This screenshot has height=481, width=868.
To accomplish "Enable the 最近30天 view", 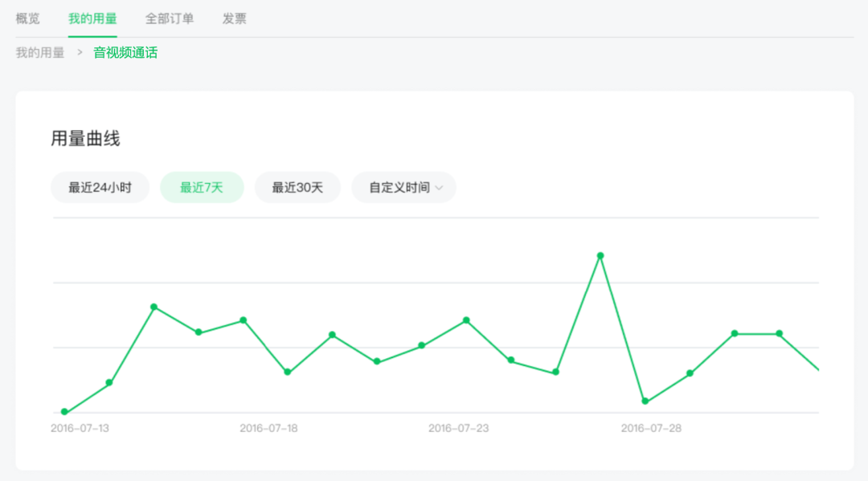I will point(297,187).
